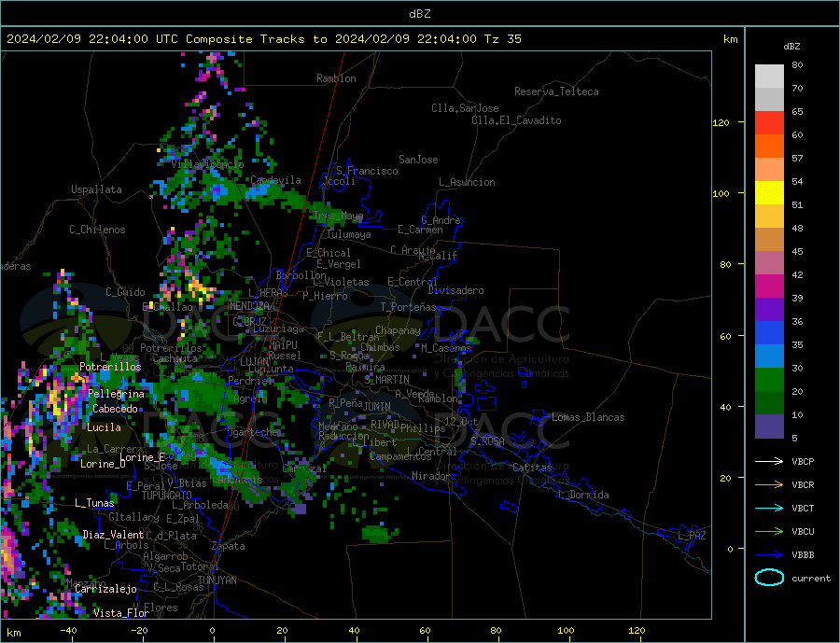Viewport: 840px width, 643px height.
Task: Click the 'Tz 35' text in header
Action: point(502,39)
